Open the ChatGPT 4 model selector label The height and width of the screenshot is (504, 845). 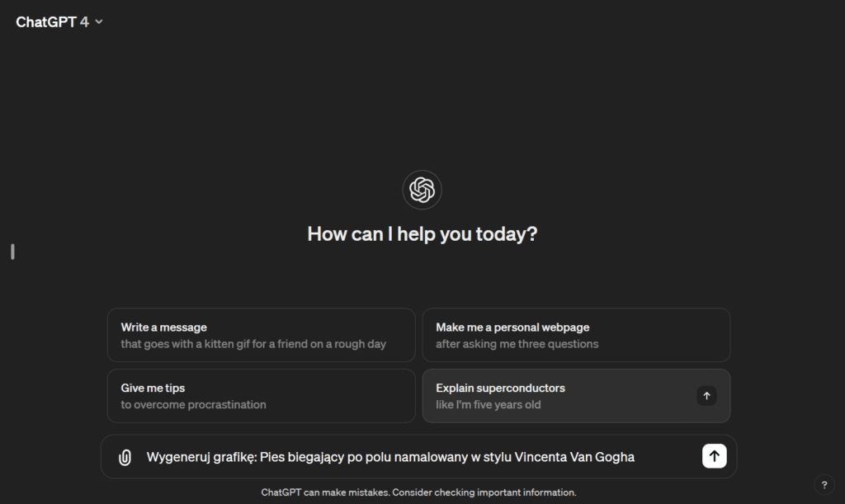point(52,22)
